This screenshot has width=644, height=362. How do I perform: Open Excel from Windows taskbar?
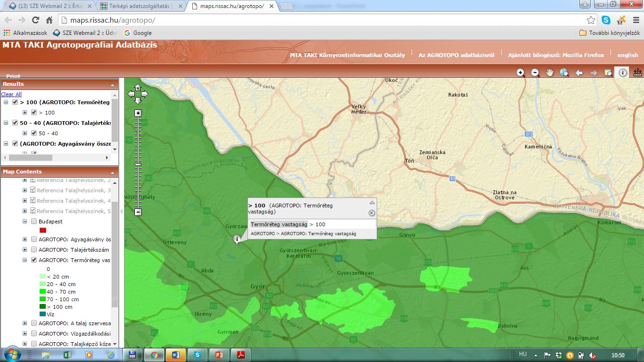tap(67, 355)
